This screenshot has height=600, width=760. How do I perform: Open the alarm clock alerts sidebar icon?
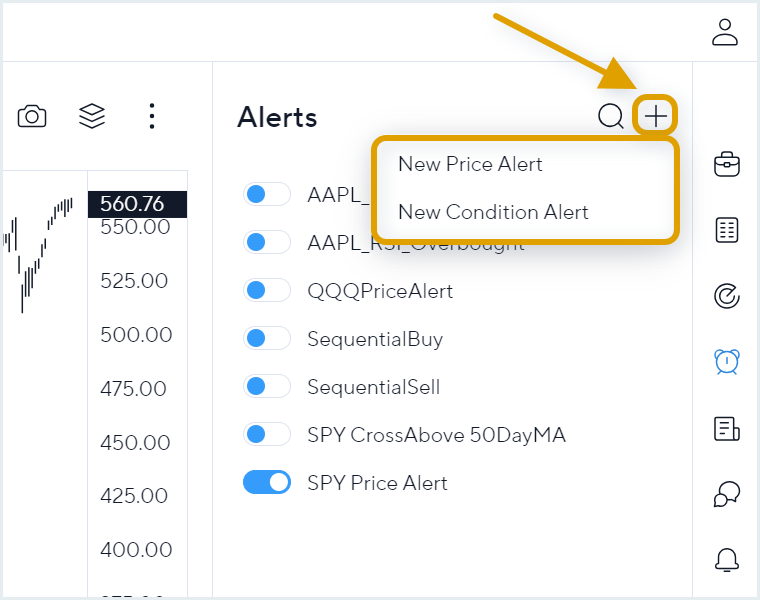pos(727,362)
